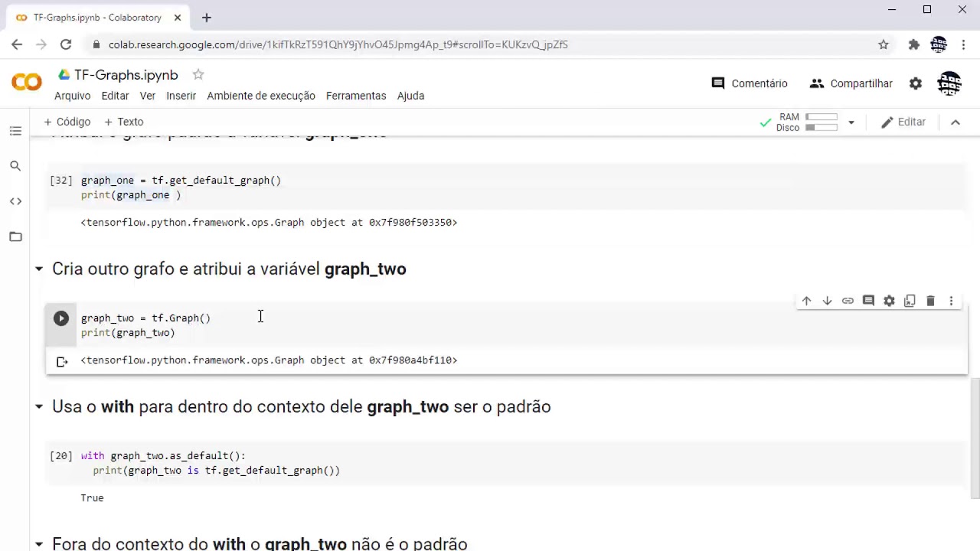Image resolution: width=980 pixels, height=551 pixels.
Task: Click code line graph_one = tf.get_default_graph()
Action: point(181,180)
